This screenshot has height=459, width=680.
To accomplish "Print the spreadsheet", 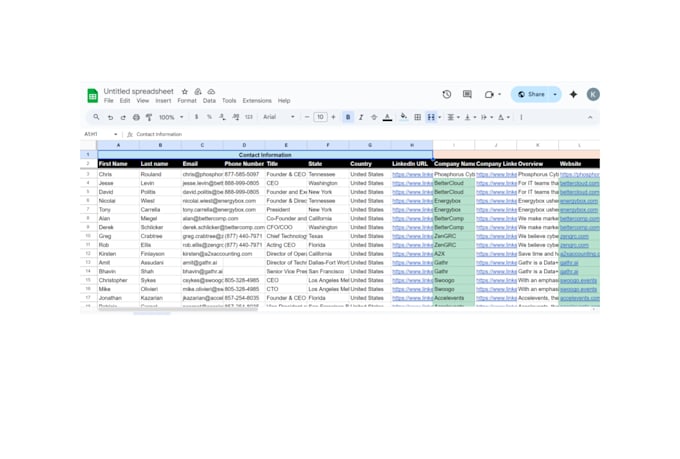I will coord(136,117).
